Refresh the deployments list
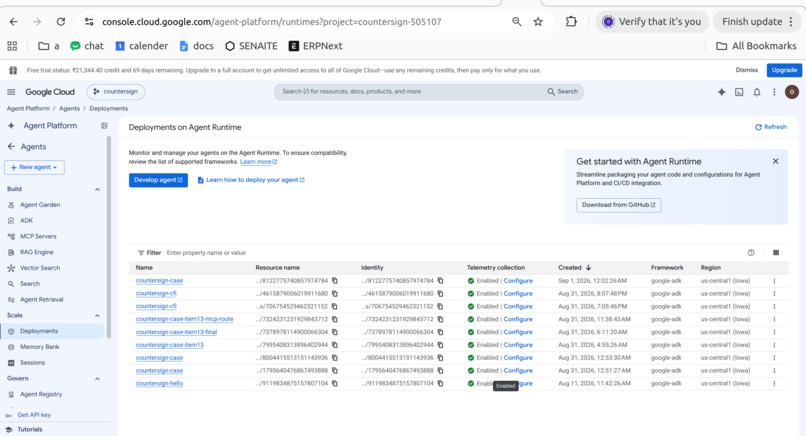The image size is (806, 436). pos(771,127)
